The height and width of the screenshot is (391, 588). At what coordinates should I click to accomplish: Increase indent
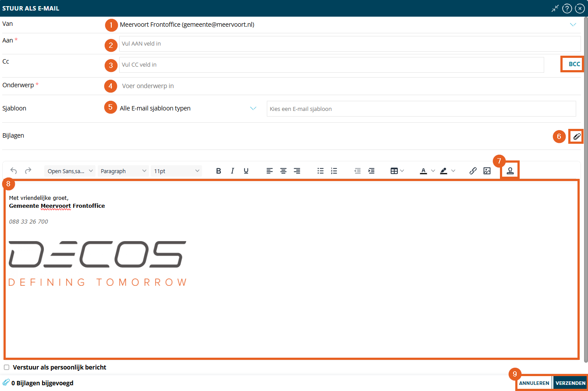click(x=372, y=171)
